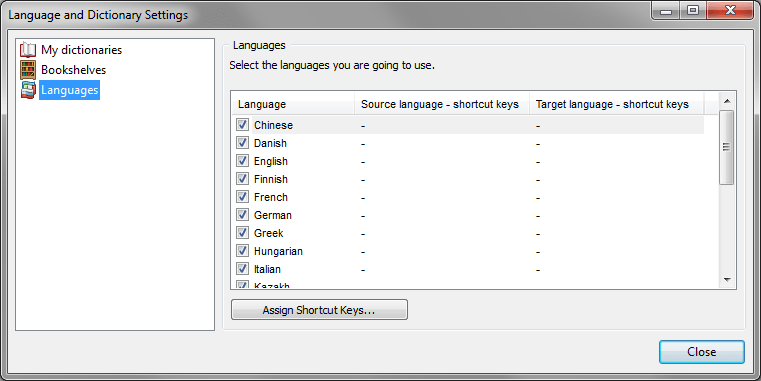Click the Languages icon in sidebar
Viewport: 761px width, 381px height.
tap(28, 90)
